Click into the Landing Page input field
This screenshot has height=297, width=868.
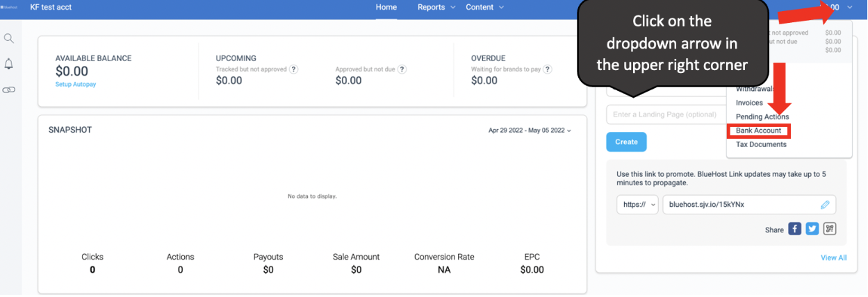[665, 114]
